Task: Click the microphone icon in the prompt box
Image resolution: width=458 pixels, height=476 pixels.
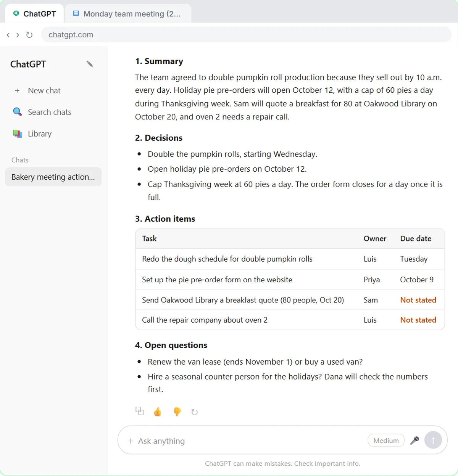Action: pos(414,441)
